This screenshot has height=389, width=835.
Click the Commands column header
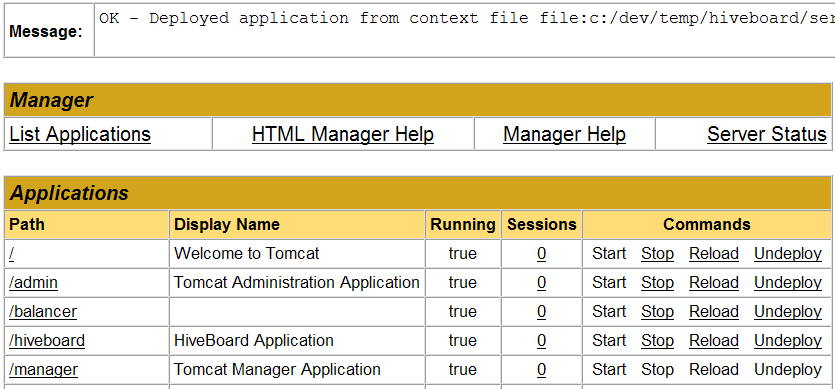707,224
